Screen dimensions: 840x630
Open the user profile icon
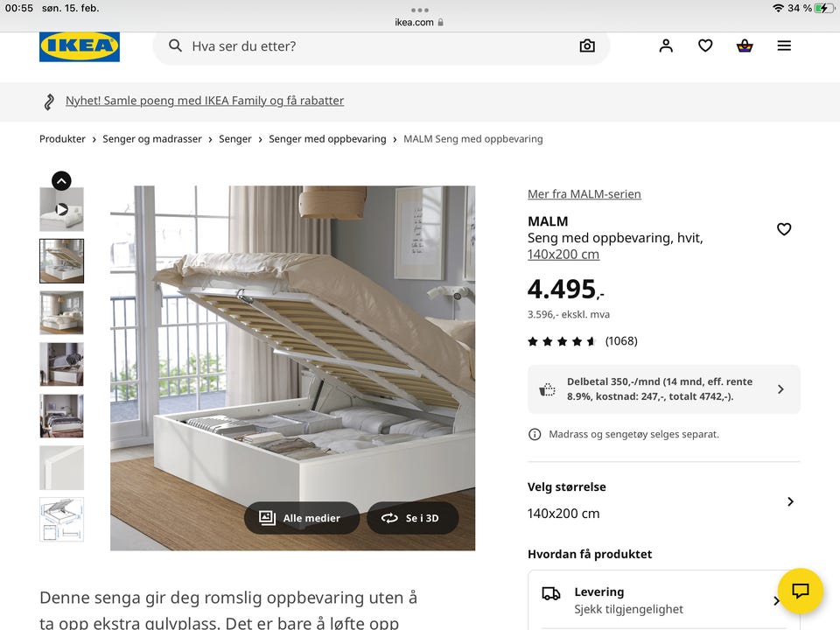click(x=666, y=46)
